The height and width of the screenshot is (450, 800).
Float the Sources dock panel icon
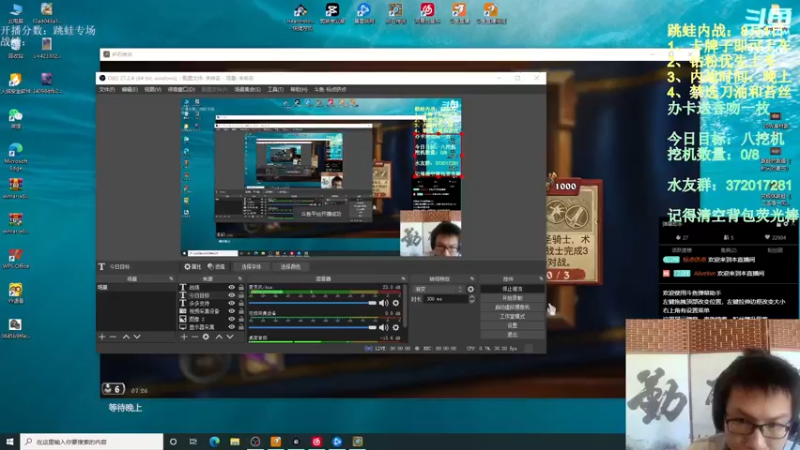240,279
